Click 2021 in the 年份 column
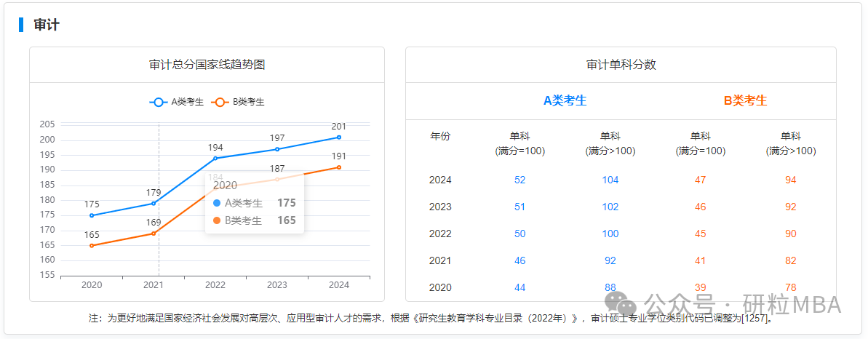 coord(441,261)
